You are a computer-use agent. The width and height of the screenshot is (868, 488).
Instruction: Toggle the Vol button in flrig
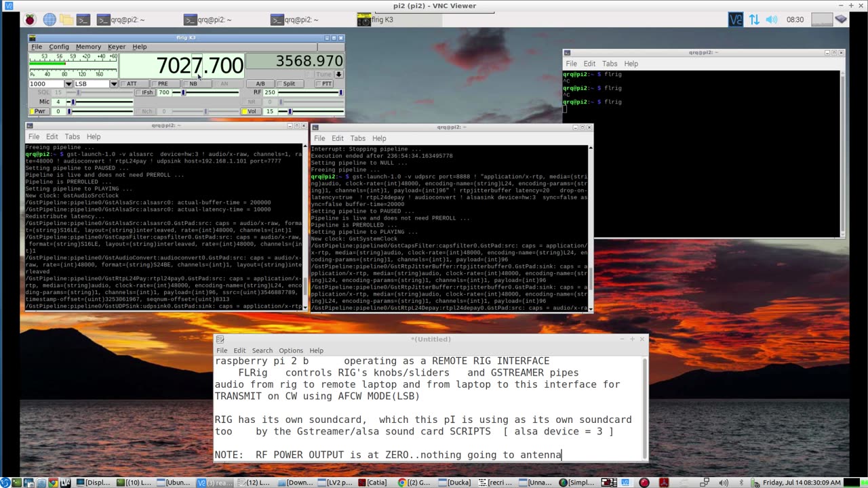(251, 111)
